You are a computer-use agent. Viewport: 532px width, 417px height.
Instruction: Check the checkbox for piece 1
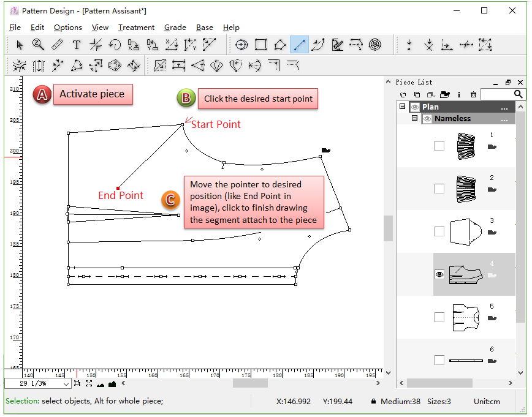tap(439, 146)
